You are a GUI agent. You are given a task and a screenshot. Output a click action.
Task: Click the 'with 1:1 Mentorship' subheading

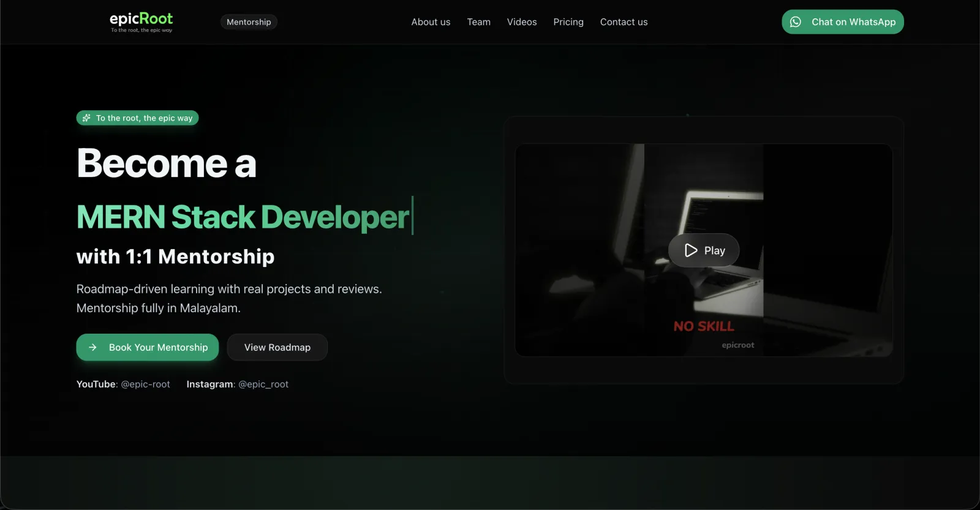tap(175, 257)
